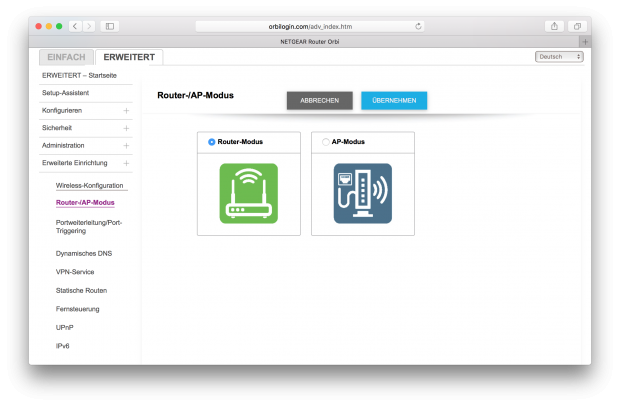This screenshot has width=620, height=406.
Task: Click the ÜBERNEHMEN button
Action: 394,100
